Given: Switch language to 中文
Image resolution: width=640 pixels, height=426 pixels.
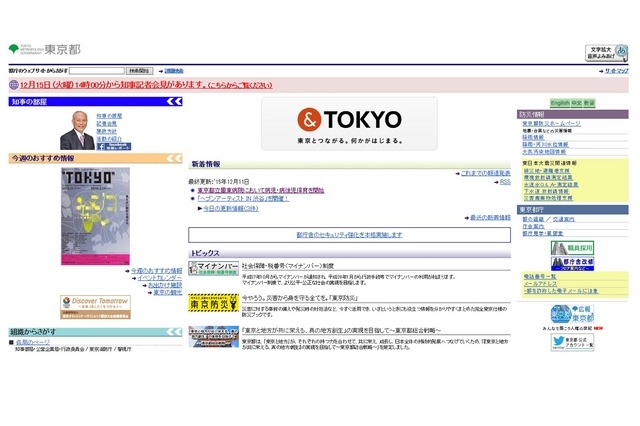Looking at the screenshot, I should click(576, 103).
